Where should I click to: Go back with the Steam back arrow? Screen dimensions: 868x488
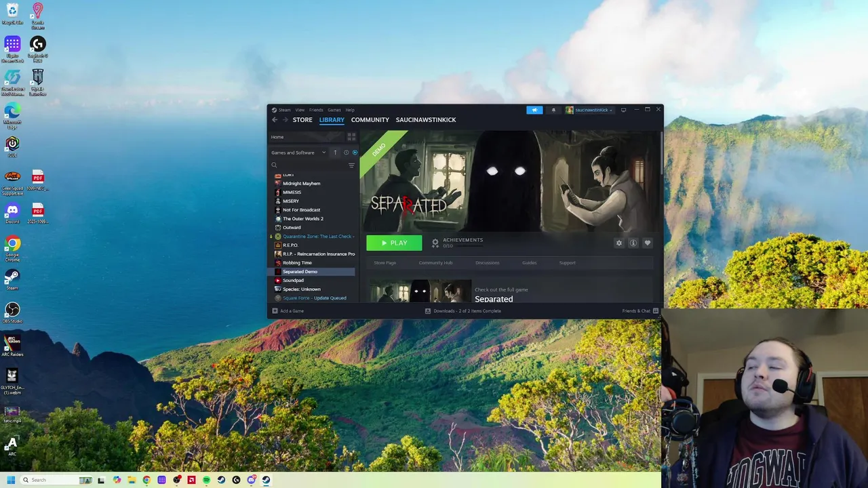[275, 120]
